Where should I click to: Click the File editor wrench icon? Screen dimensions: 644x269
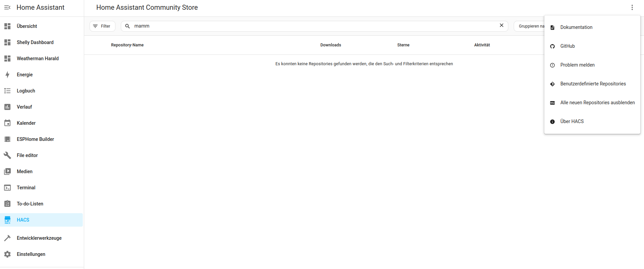pos(7,155)
